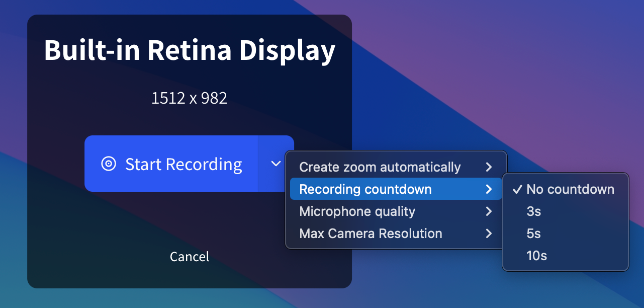Image resolution: width=644 pixels, height=308 pixels.
Task: Click the circular record icon in Start Recording
Action: point(109,164)
